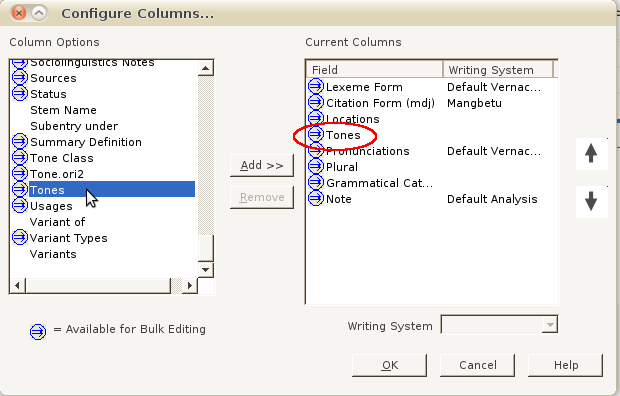
Task: Click the vertical scrollbar thumb in Column Options
Action: pos(205,248)
